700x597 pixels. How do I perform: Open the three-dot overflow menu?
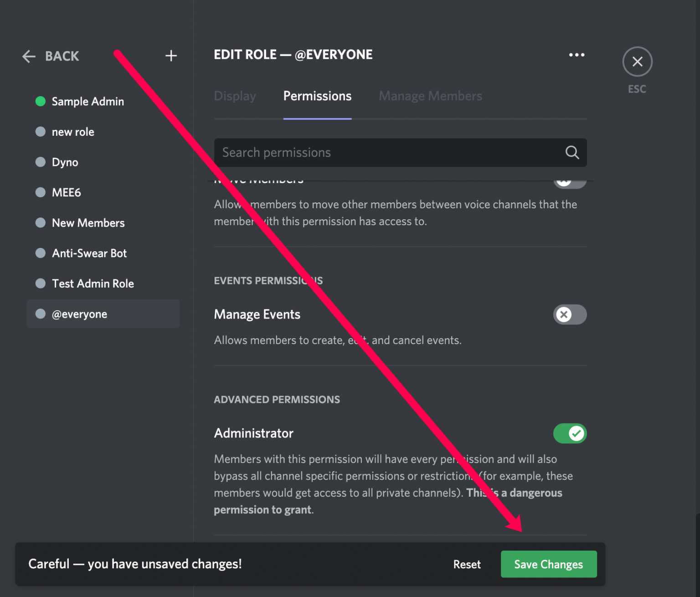[576, 55]
